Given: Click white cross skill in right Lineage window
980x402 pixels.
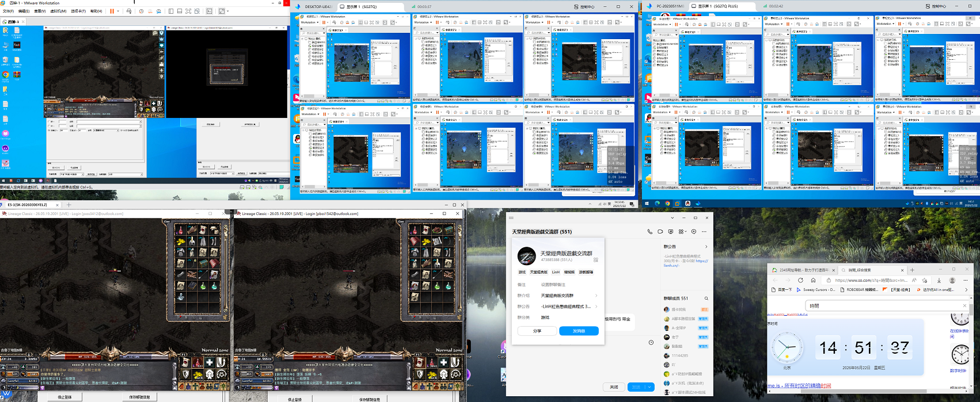Looking at the screenshot, I should [444, 362].
